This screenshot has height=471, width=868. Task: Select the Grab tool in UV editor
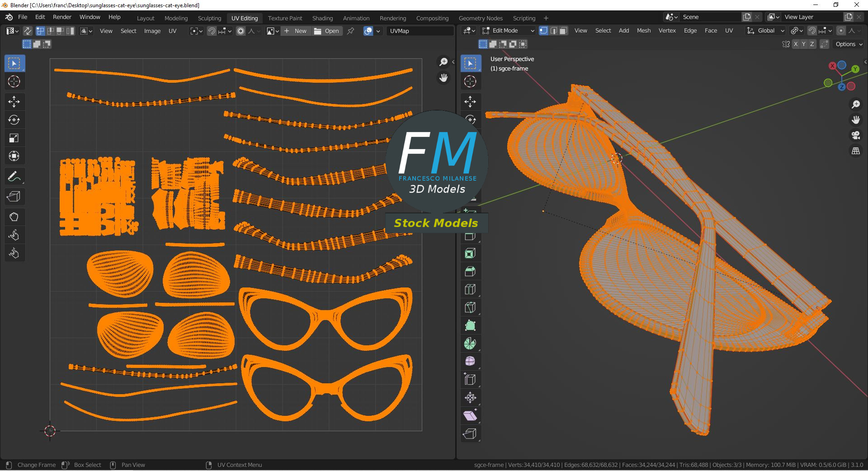click(14, 217)
